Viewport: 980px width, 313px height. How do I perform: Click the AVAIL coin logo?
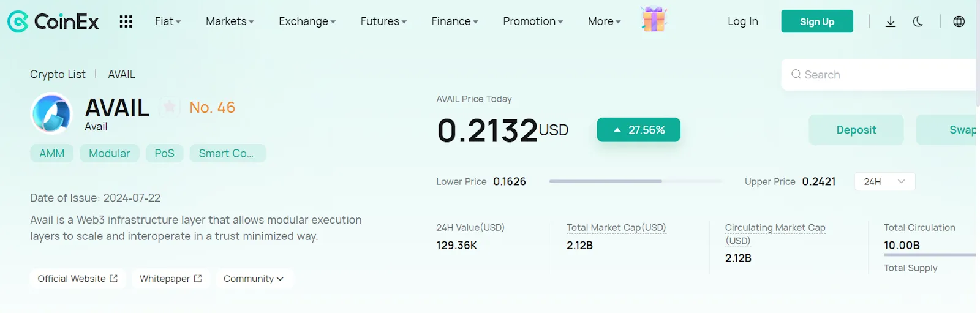pos(51,114)
